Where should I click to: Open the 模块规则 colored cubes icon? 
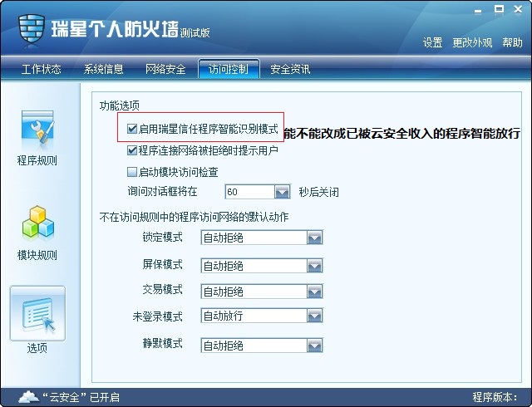[x=38, y=223]
